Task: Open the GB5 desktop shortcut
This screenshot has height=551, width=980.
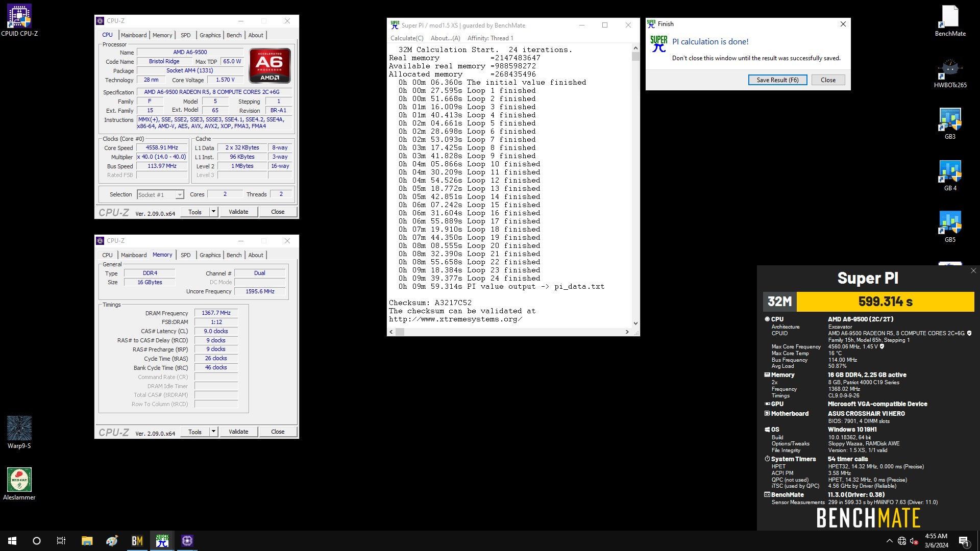Action: [950, 227]
